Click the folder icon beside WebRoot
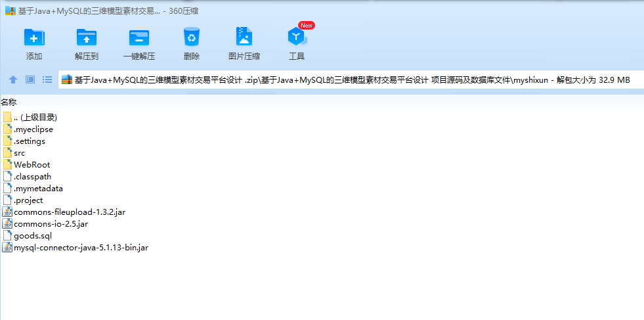The image size is (644, 320). pyautogui.click(x=7, y=165)
